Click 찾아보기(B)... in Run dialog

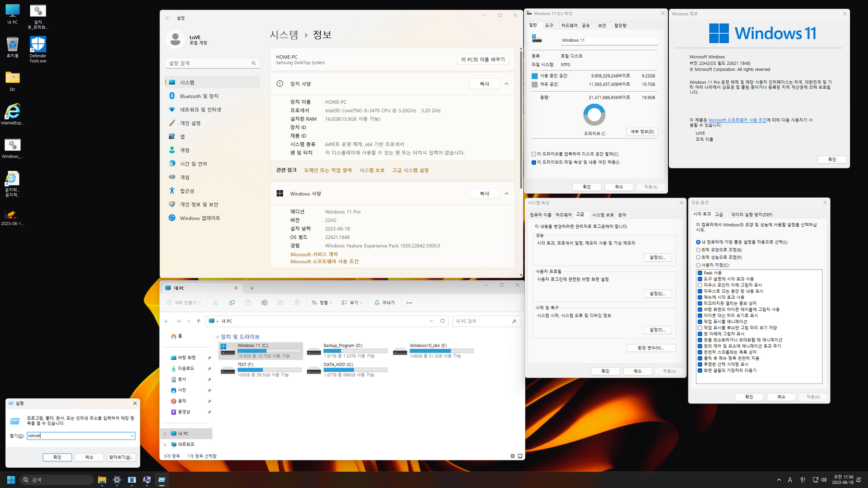coord(121,457)
